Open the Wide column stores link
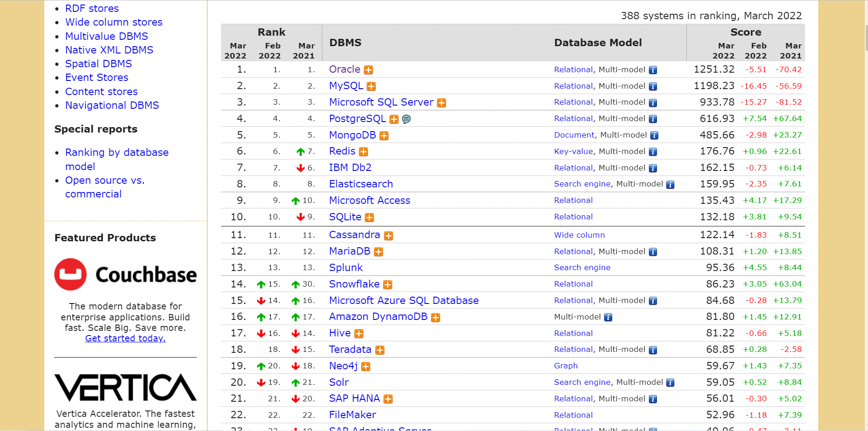The width and height of the screenshot is (868, 431). tap(114, 22)
